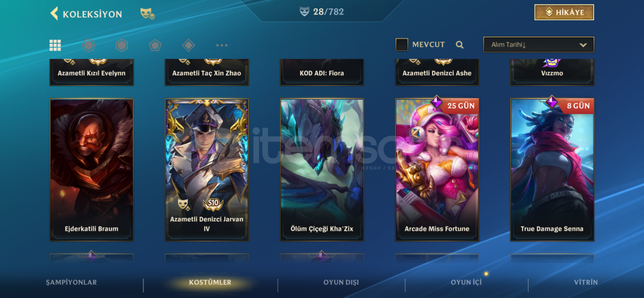Click the search magnifier icon
This screenshot has height=298, width=644.
tap(459, 45)
